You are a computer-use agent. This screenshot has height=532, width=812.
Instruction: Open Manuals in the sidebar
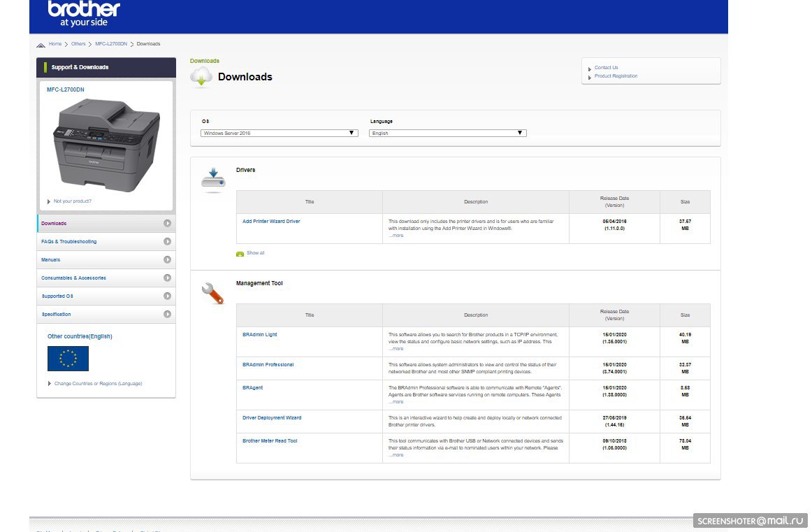(x=106, y=259)
